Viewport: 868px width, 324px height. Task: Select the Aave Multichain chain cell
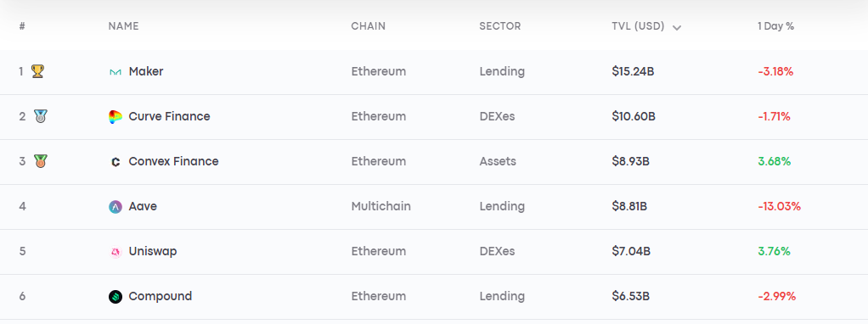[x=380, y=207]
